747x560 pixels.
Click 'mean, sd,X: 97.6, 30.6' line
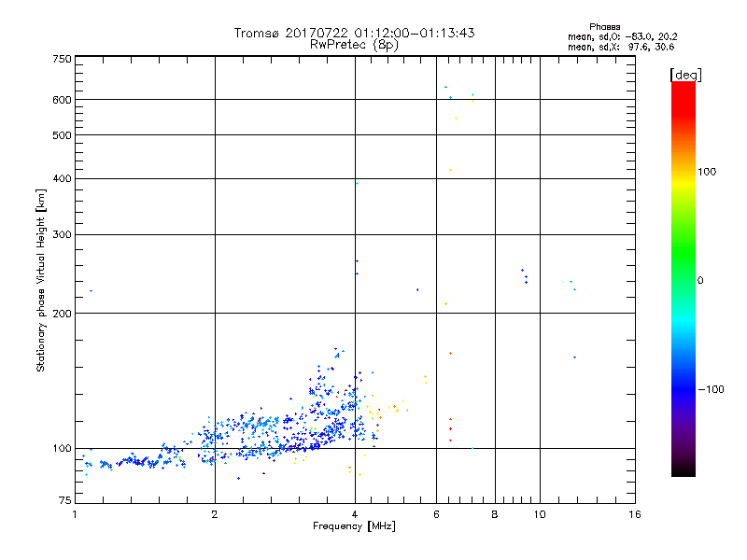point(621,47)
